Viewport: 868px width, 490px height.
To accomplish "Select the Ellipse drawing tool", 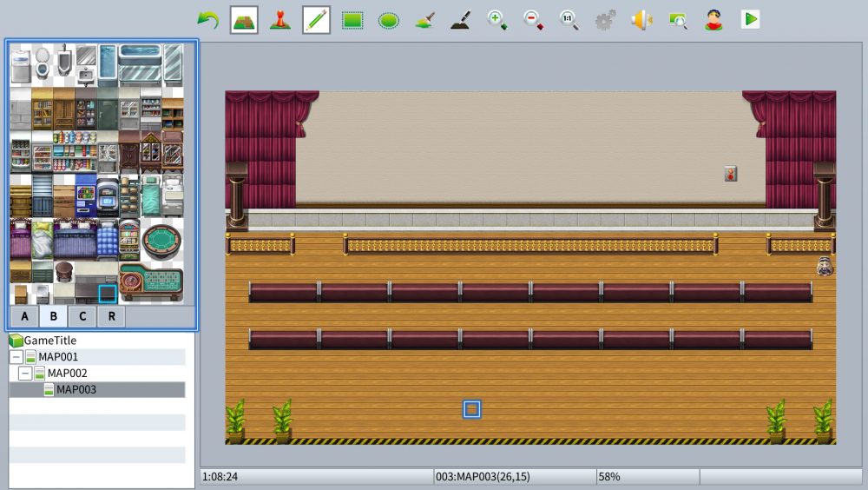I will coord(389,20).
